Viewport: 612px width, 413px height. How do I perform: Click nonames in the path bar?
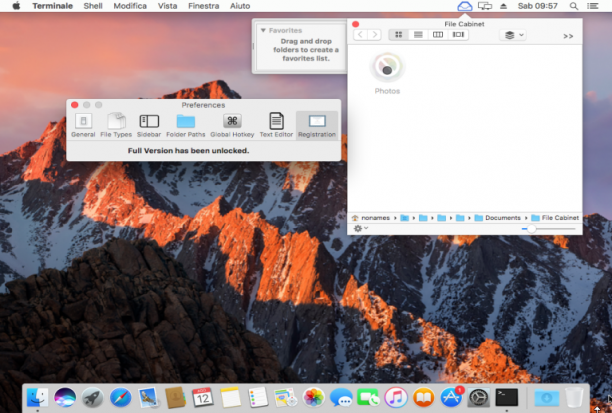point(375,218)
